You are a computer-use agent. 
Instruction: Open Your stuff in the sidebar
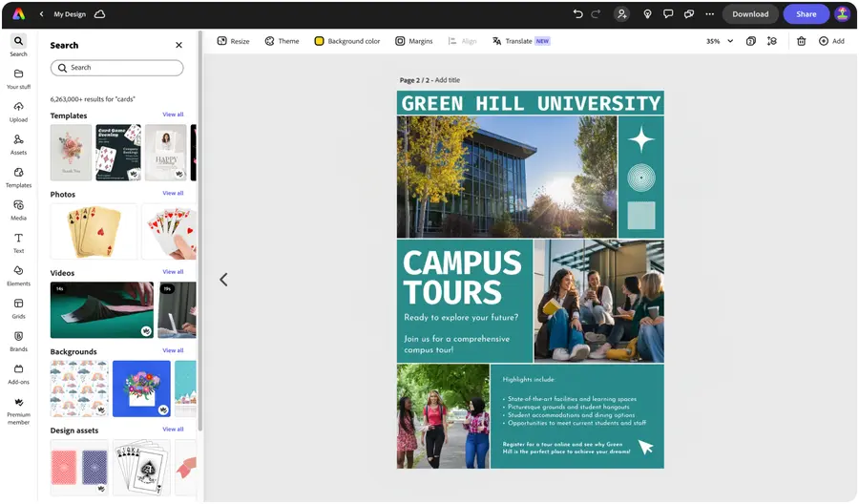point(19,79)
